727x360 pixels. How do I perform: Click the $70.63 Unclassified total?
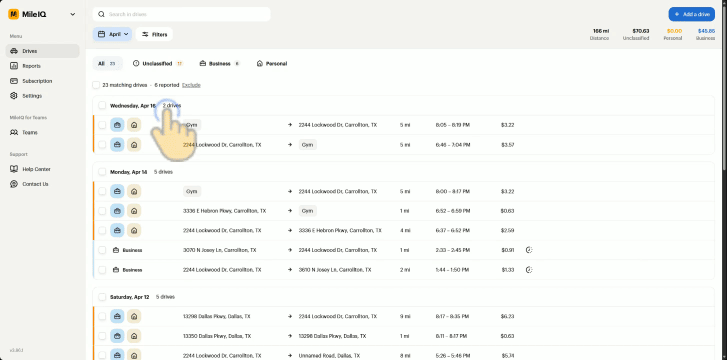641,31
